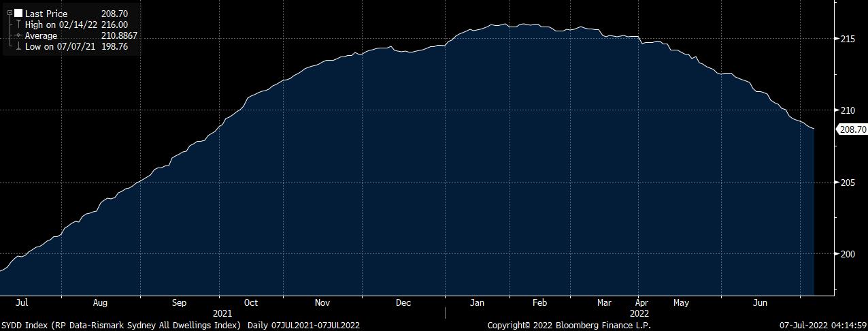Viewport: 868px width, 331px height.
Task: Click the Jan label on the time axis
Action: (477, 302)
